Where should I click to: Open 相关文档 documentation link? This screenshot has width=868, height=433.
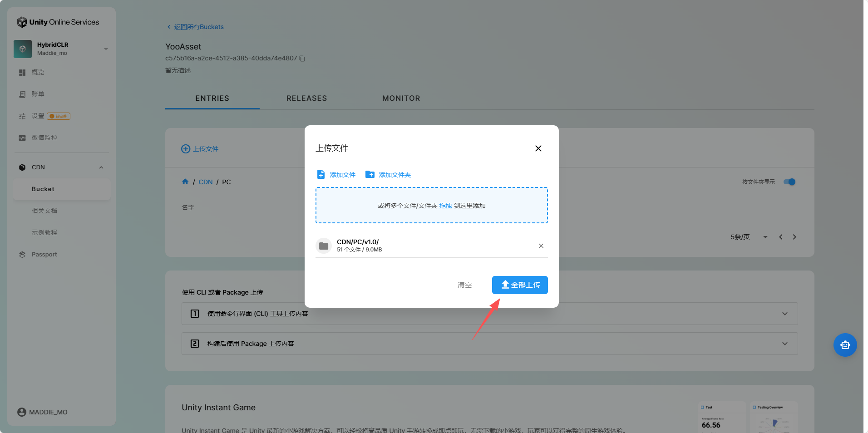44,211
